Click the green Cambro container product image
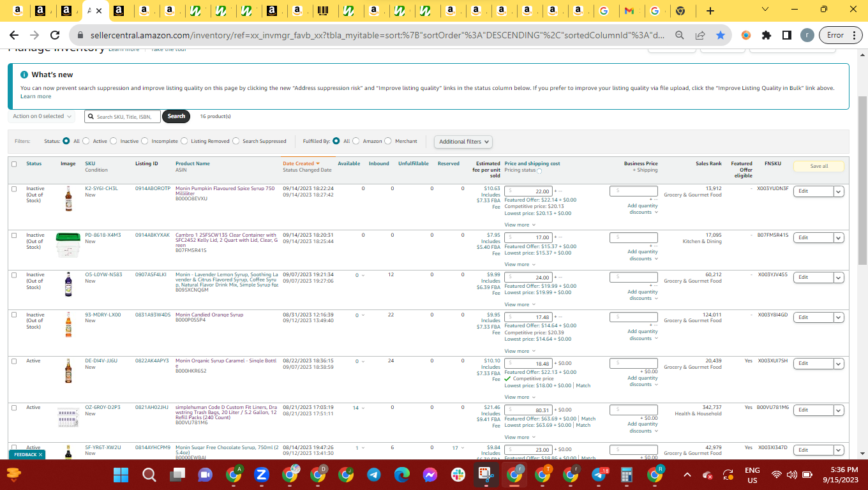 (x=68, y=245)
